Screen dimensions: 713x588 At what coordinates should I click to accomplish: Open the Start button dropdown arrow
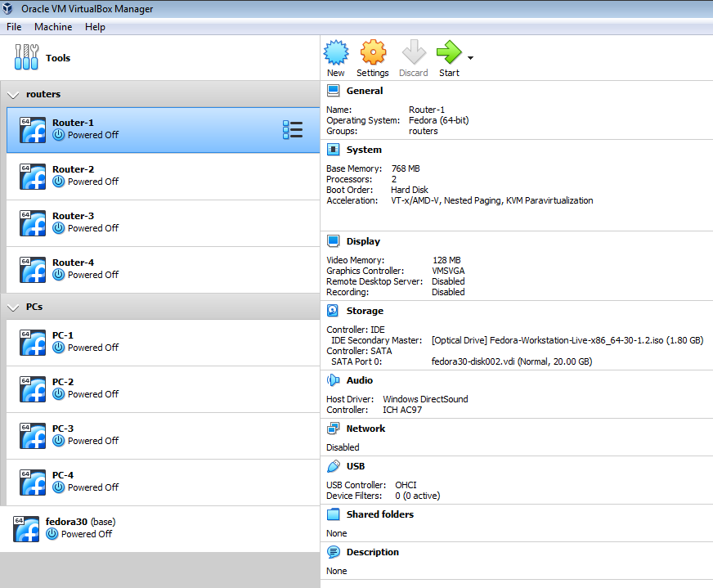point(470,57)
